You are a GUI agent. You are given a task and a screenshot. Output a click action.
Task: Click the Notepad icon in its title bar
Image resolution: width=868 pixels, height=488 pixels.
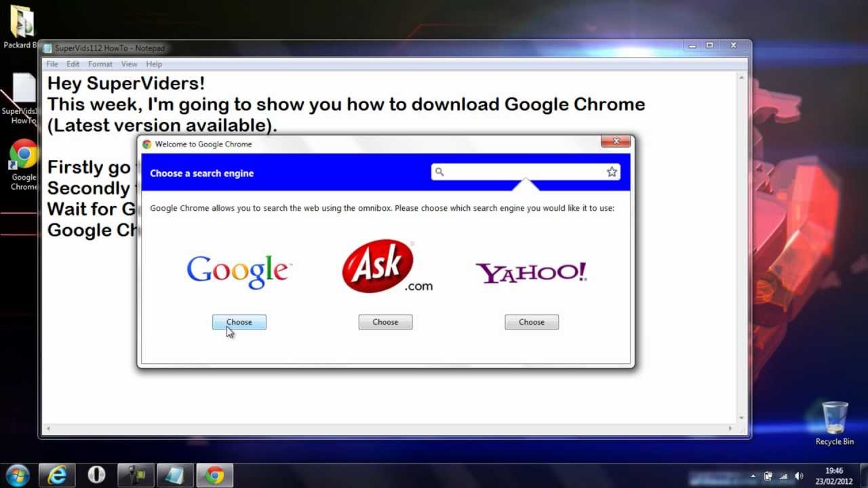point(47,48)
